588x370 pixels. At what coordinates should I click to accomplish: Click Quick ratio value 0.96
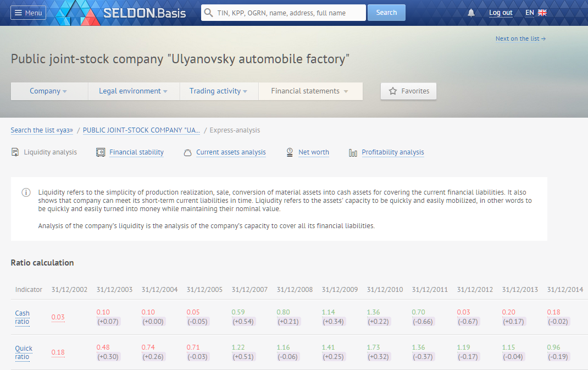click(x=553, y=347)
